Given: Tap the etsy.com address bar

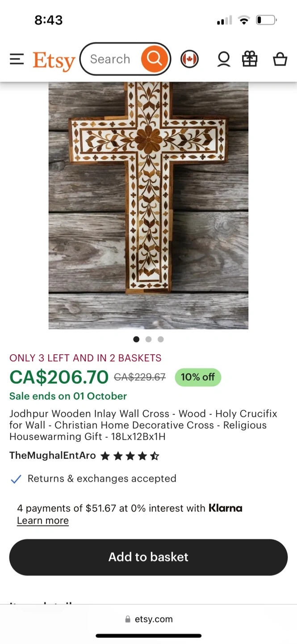Looking at the screenshot, I should click(148, 619).
